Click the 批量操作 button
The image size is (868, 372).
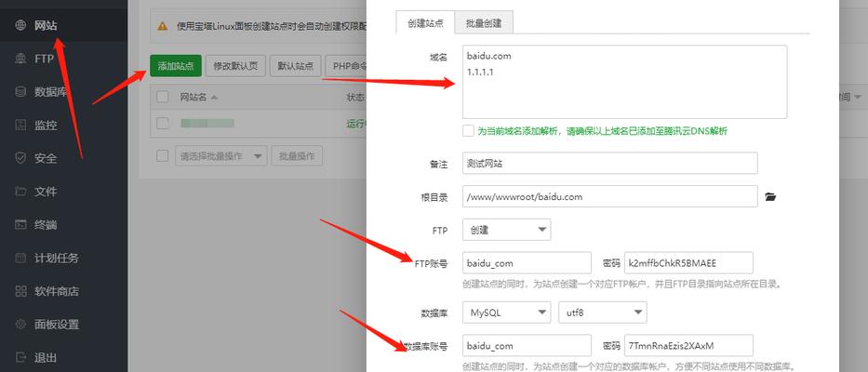(x=297, y=156)
